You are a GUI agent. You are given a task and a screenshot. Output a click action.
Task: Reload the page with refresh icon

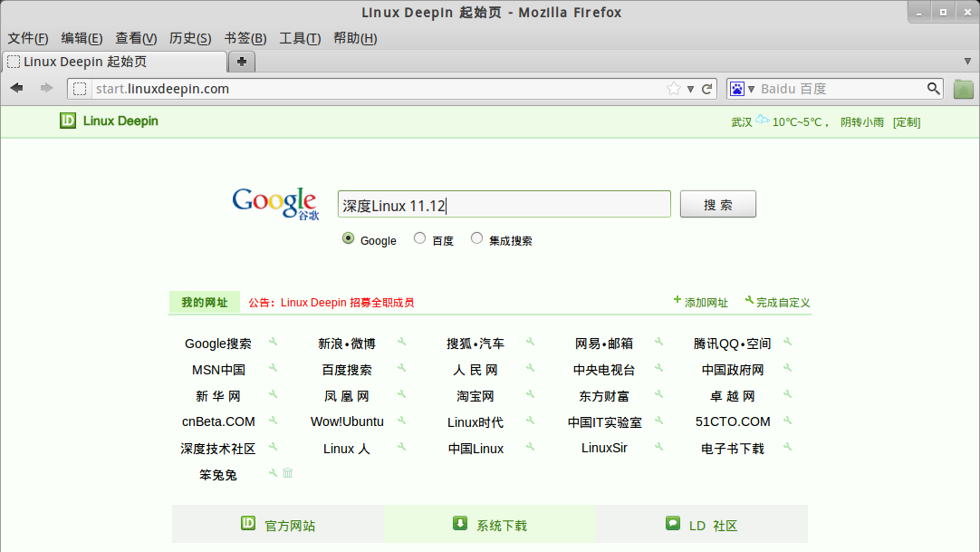coord(707,89)
